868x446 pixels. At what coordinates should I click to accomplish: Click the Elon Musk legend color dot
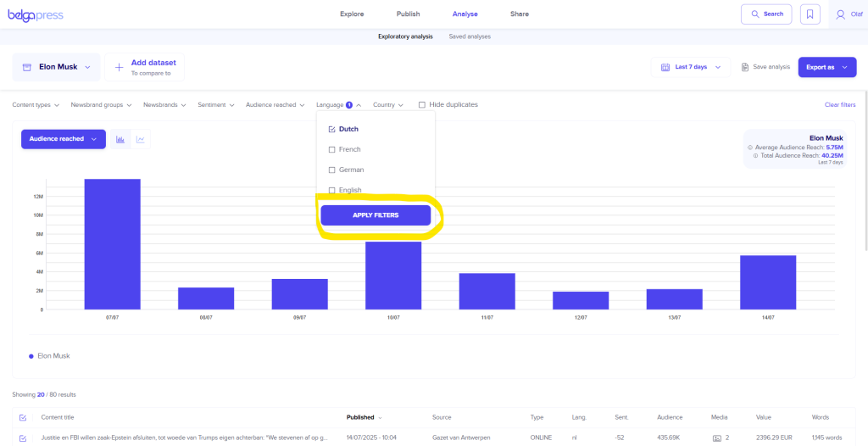(31, 356)
